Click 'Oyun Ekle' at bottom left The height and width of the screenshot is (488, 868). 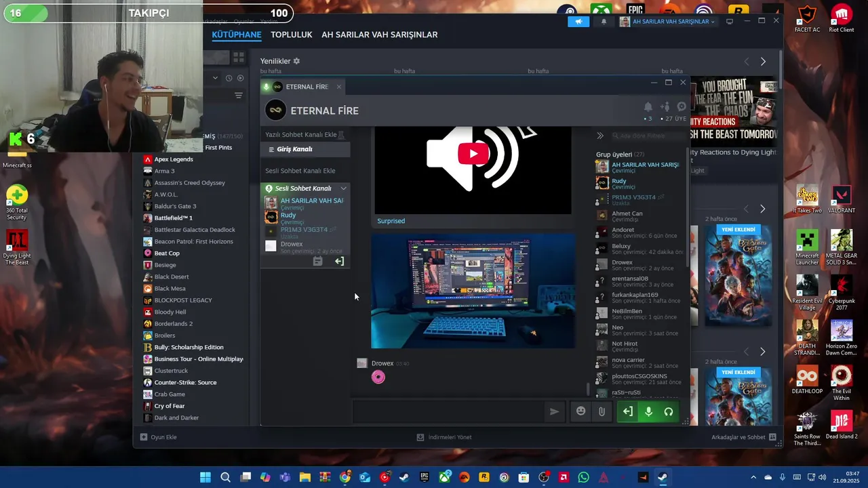tap(159, 437)
